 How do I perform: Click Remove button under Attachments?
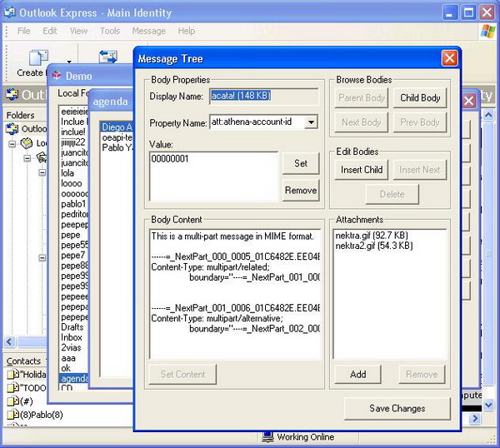tap(422, 374)
